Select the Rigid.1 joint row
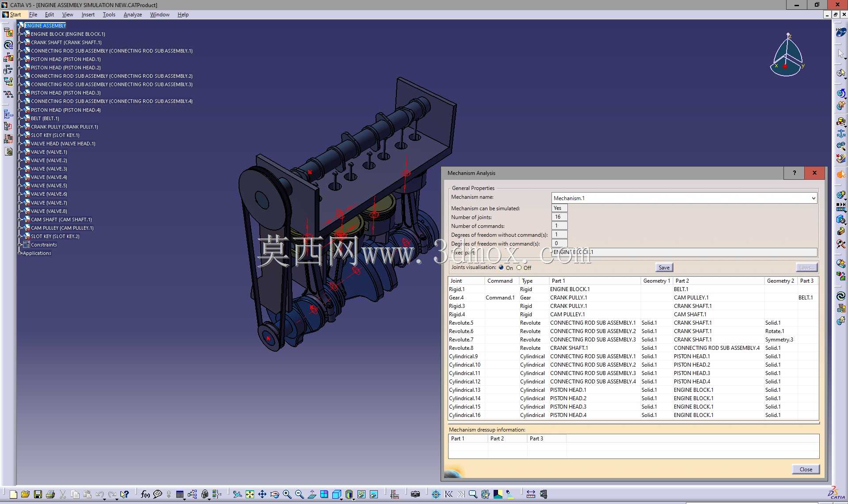Screen dimensions: 848x504 coord(633,289)
